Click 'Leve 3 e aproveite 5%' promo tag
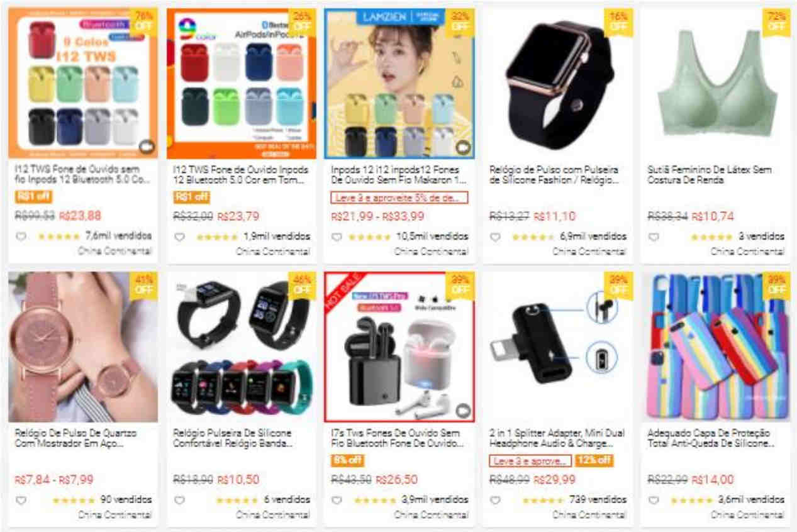The image size is (797, 532). tap(399, 197)
